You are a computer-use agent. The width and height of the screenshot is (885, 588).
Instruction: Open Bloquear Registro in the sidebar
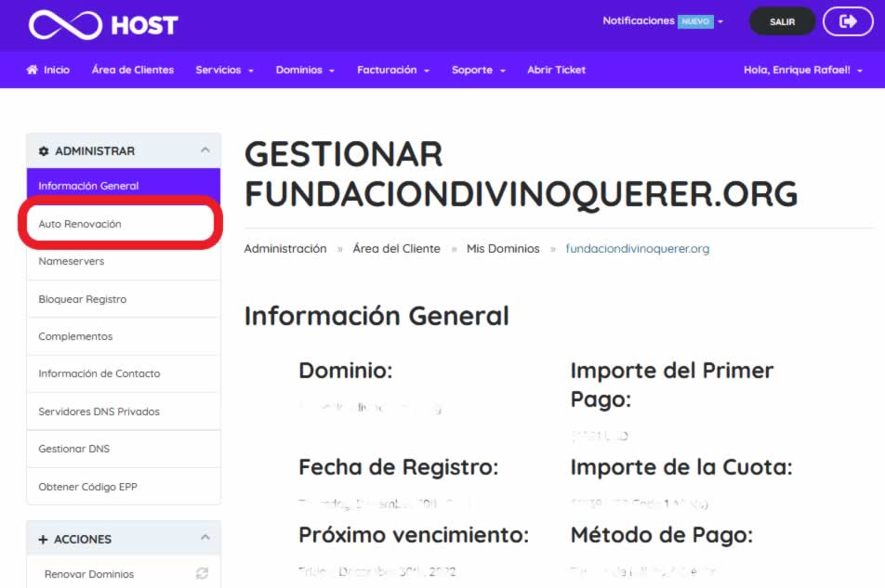124,299
